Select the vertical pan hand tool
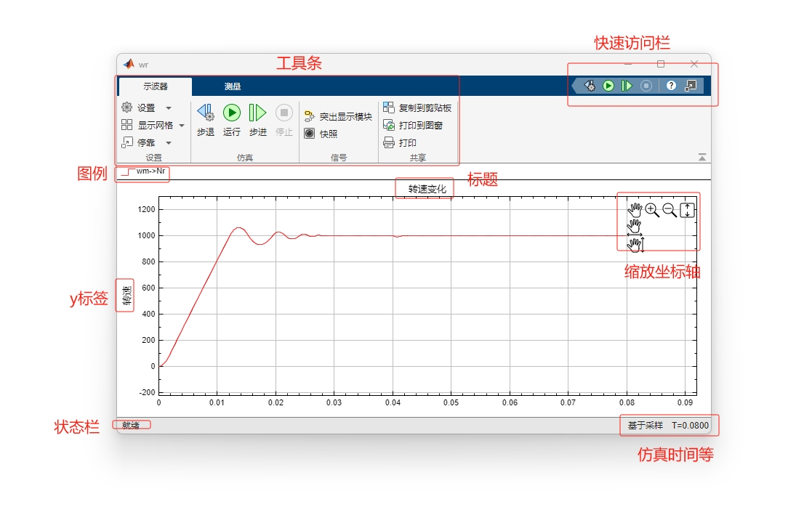This screenshot has width=812, height=507. 635,245
